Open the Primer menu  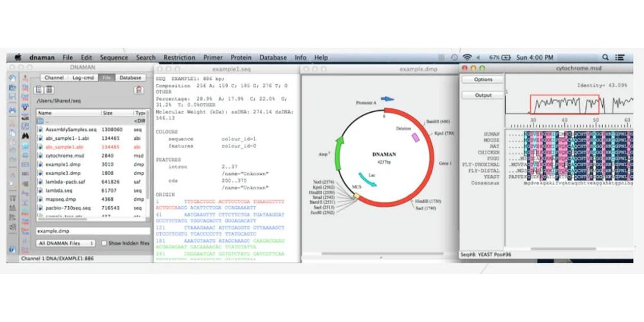point(213,57)
